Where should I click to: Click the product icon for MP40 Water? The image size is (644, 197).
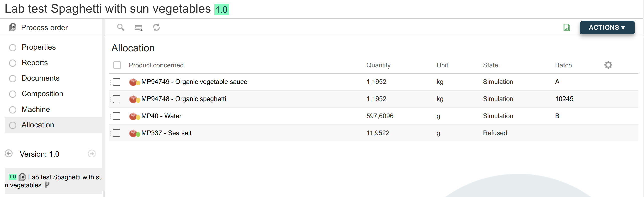[x=134, y=116]
